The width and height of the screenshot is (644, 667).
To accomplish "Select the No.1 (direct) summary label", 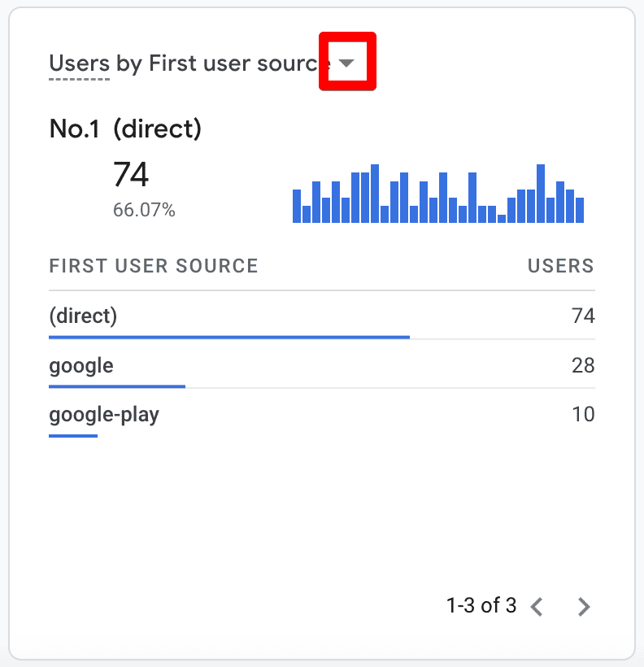I will [125, 129].
